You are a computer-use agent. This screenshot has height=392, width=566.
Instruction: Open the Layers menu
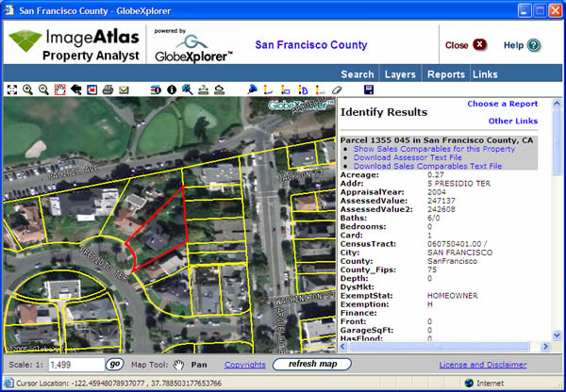pos(400,74)
